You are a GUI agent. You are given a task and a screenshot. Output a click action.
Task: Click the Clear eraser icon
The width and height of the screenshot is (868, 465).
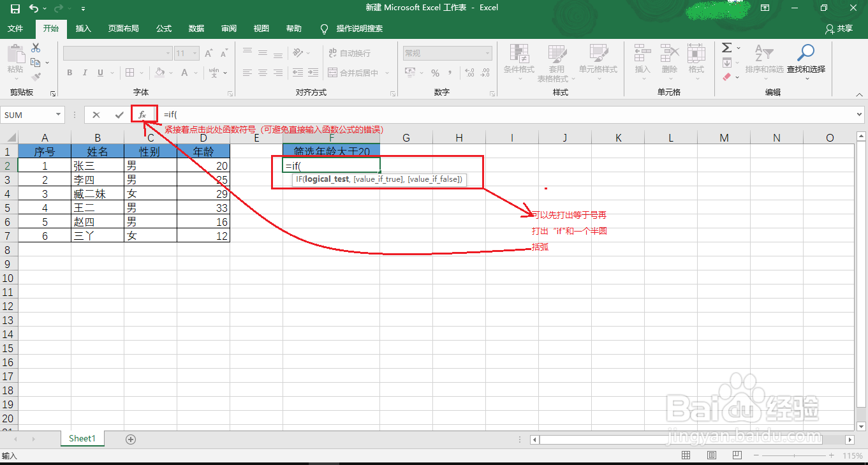click(x=726, y=77)
